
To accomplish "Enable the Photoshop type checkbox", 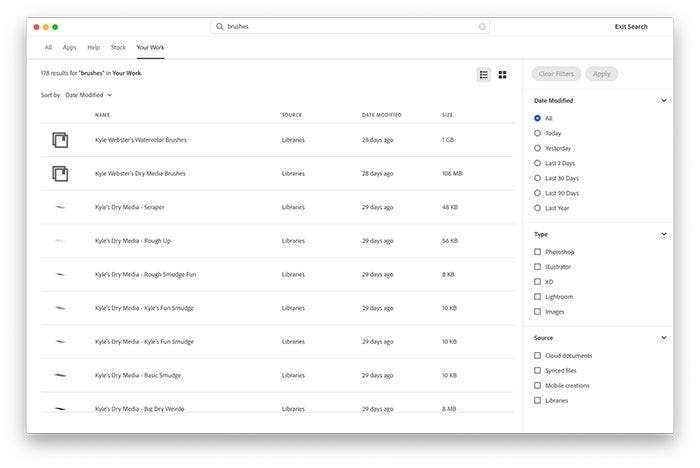I will (538, 252).
